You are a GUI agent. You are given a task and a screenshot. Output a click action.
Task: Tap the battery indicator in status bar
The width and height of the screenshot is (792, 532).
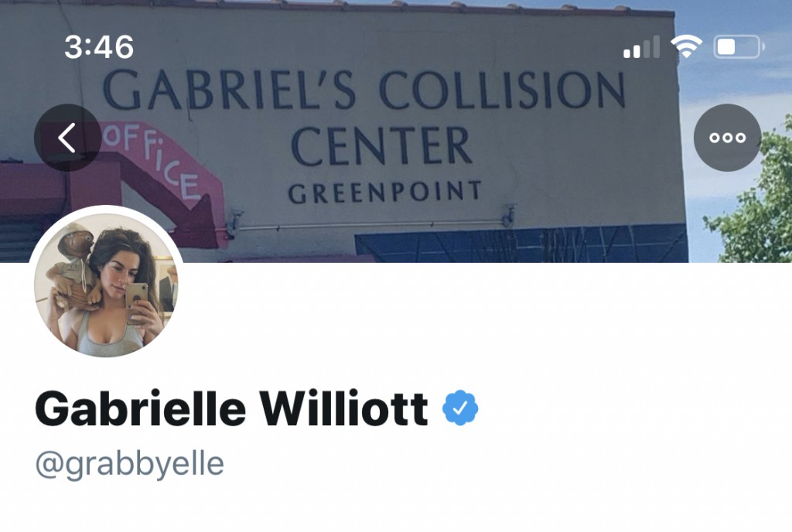pos(739,47)
